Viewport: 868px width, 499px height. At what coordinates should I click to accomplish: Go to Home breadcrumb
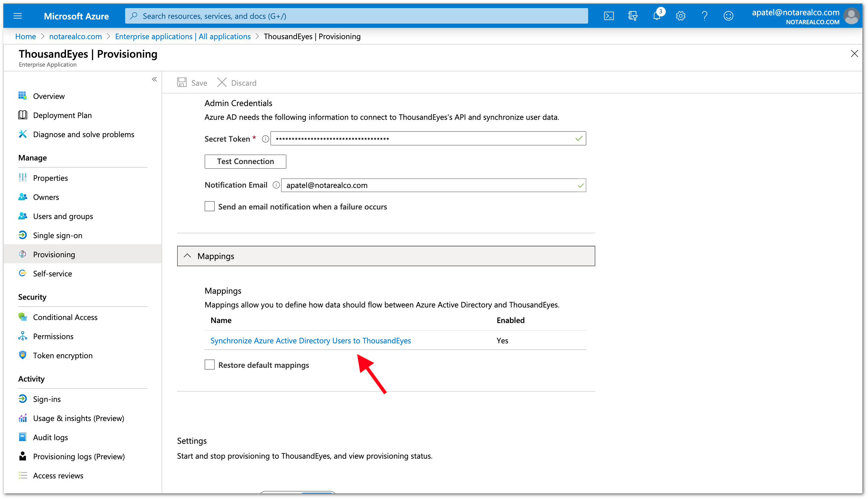(25, 36)
